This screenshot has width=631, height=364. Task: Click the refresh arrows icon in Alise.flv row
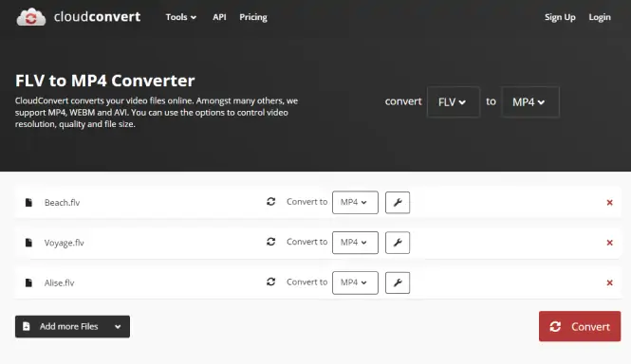click(270, 282)
